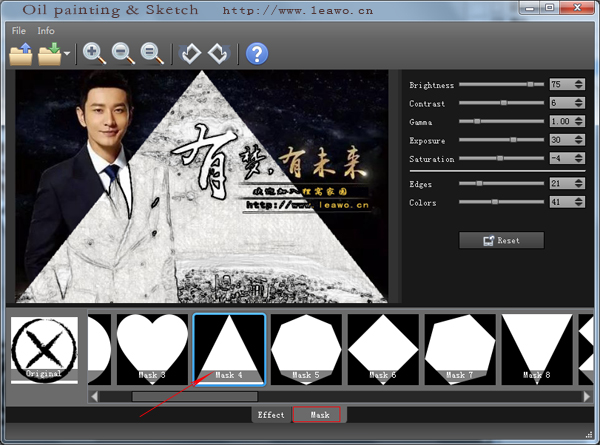Change Saturation with stepper arrows
The image size is (600, 445).
[579, 158]
